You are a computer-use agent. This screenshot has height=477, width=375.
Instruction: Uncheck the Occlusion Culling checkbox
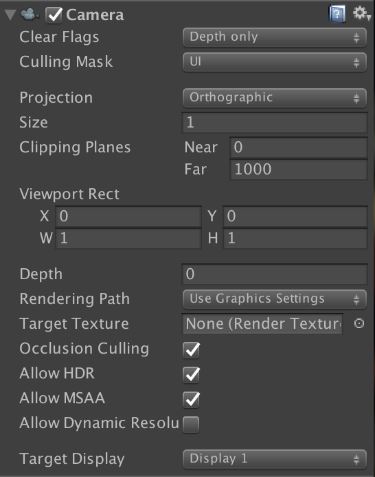pos(191,349)
